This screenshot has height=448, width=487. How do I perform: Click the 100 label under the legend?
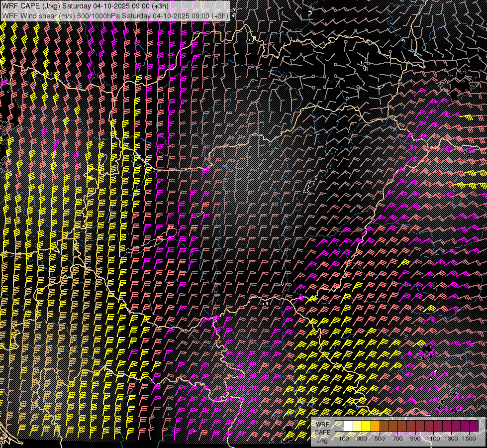click(x=344, y=439)
